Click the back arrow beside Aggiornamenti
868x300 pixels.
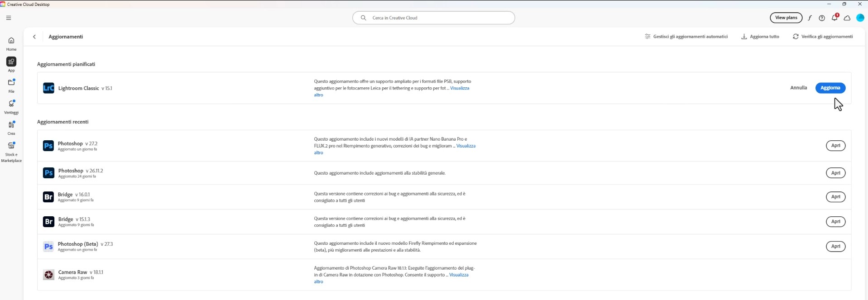click(x=34, y=37)
